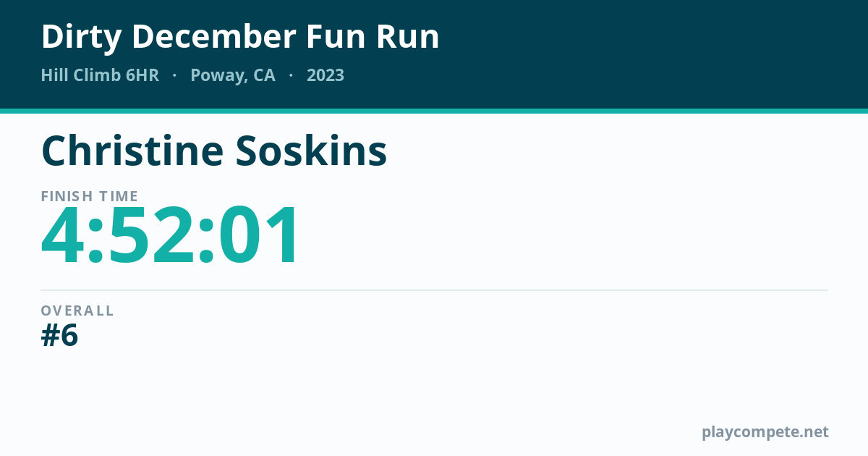Click the #6 overall rank
868x456 pixels.
coord(59,336)
